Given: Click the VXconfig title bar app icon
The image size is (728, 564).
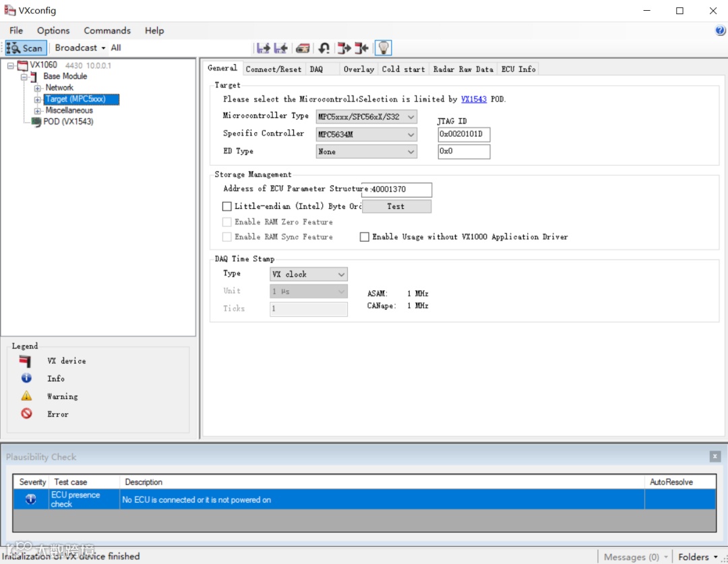Looking at the screenshot, I should 9,9.
